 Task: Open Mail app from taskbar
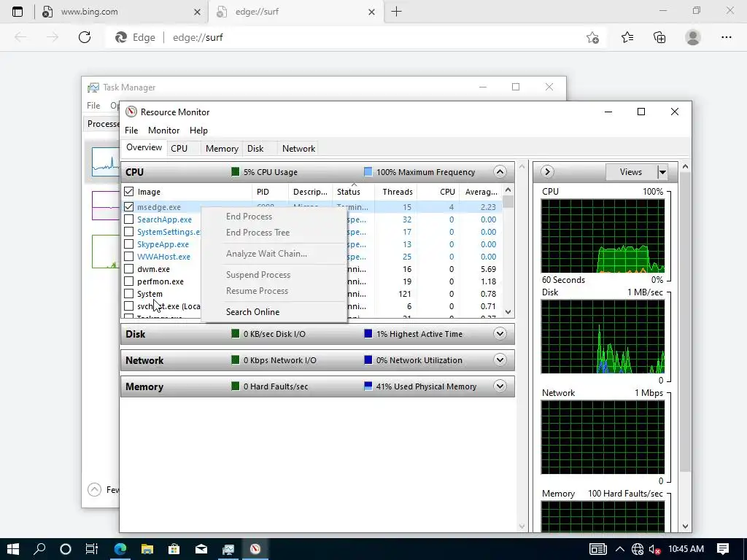tap(201, 549)
